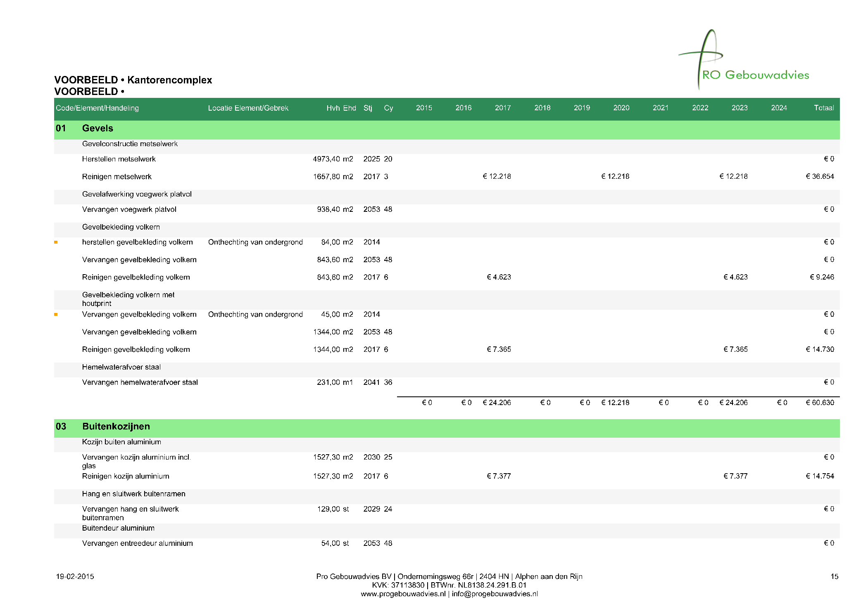This screenshot has height=614, width=868.
Task: Click the Locatie Element/Gebrek column header
Action: [x=248, y=108]
